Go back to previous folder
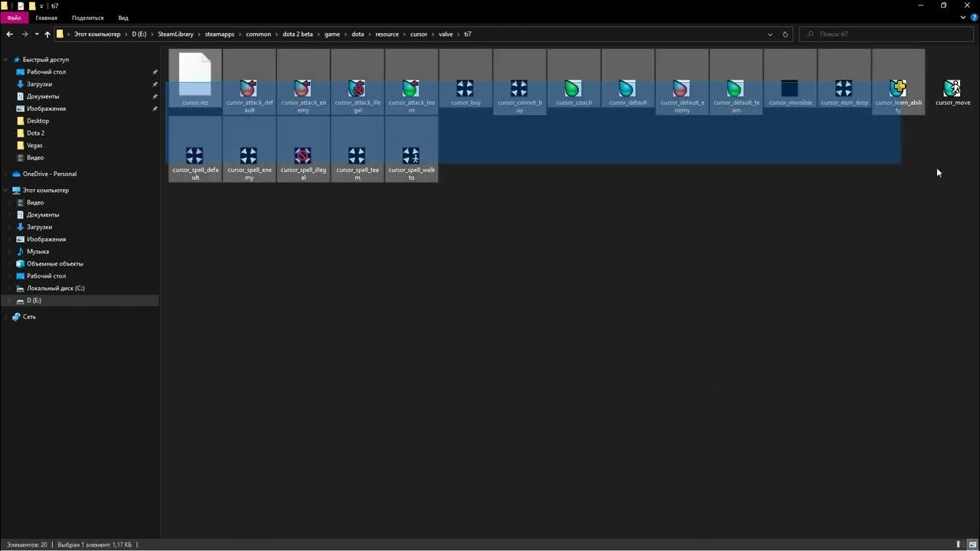The image size is (980, 551). [x=9, y=34]
